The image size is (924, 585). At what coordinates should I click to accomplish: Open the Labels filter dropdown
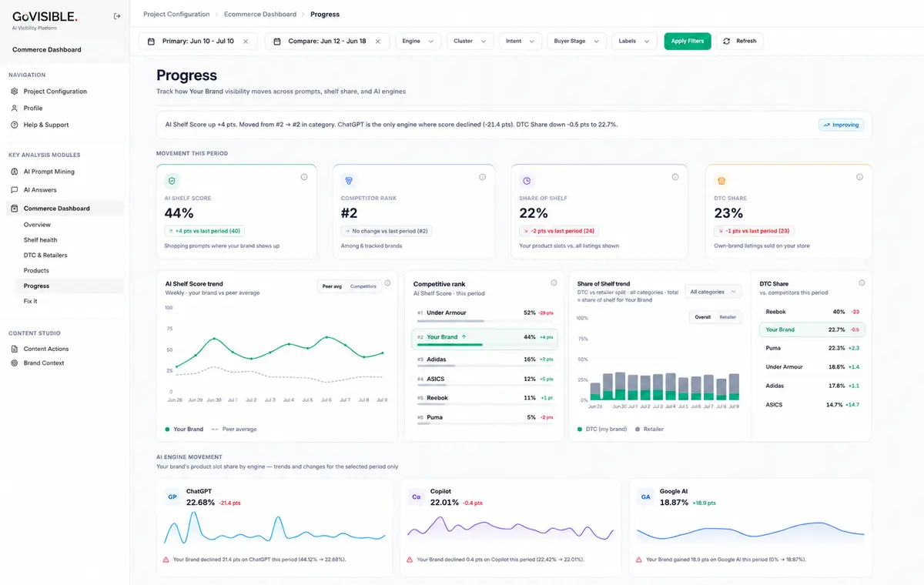[x=634, y=42]
